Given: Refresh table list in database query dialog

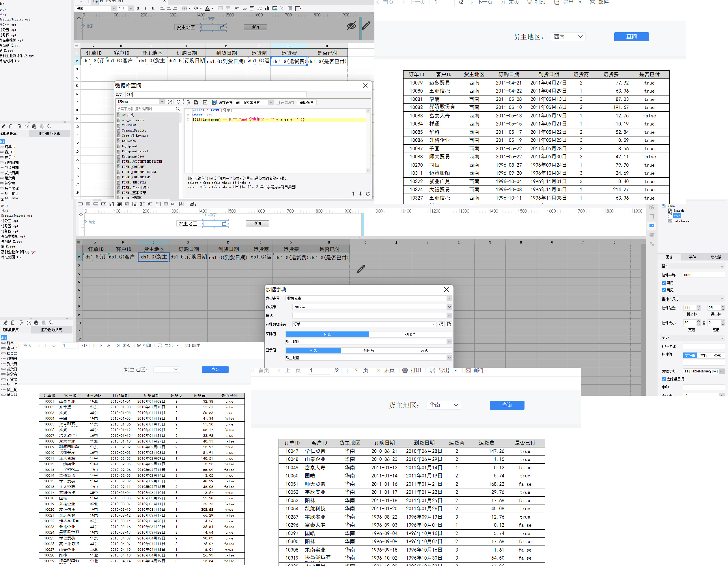Looking at the screenshot, I should [x=178, y=102].
